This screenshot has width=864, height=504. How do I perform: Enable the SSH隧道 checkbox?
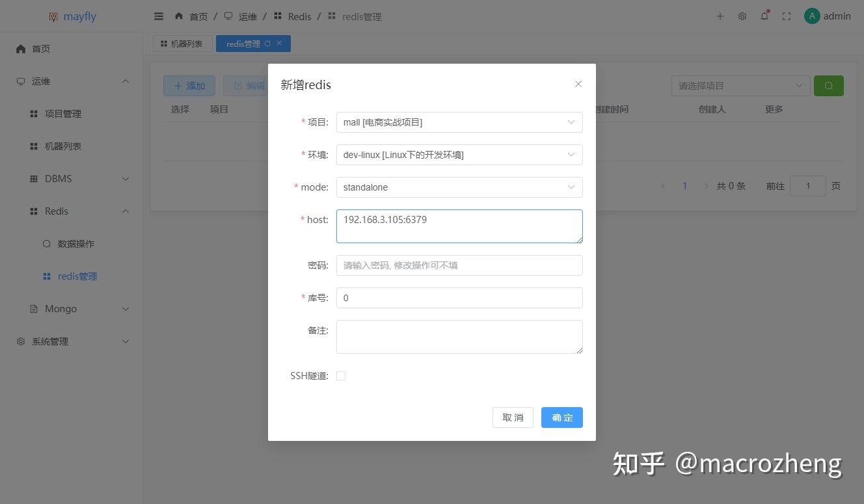(x=341, y=375)
